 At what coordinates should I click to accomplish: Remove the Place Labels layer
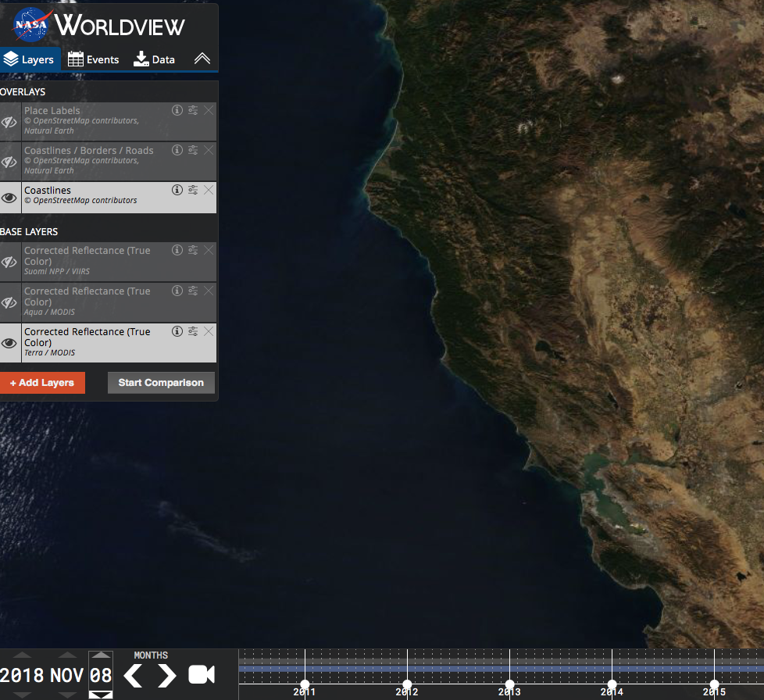click(x=209, y=110)
